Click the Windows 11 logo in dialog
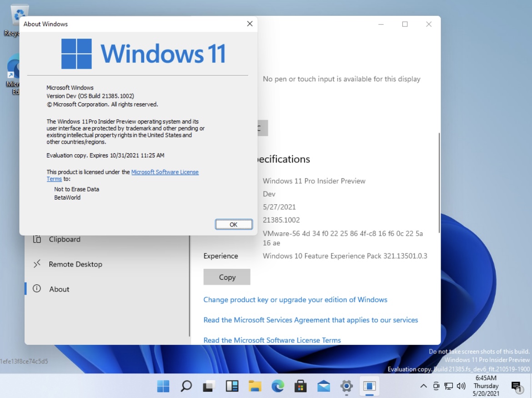The height and width of the screenshot is (398, 532). pyautogui.click(x=143, y=54)
